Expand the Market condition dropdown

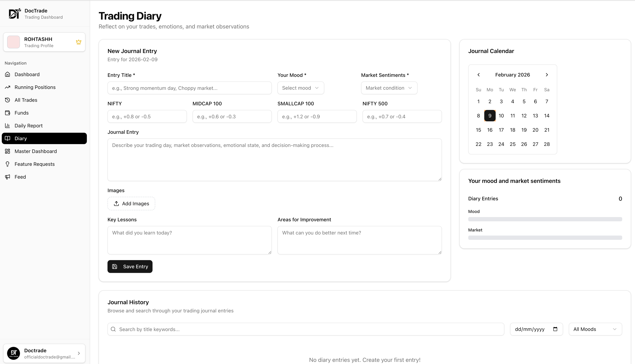(x=389, y=88)
